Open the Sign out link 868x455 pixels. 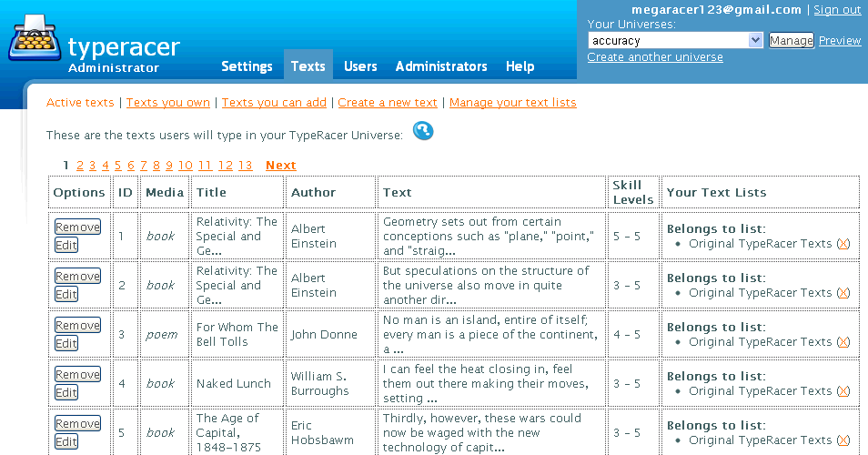click(836, 10)
